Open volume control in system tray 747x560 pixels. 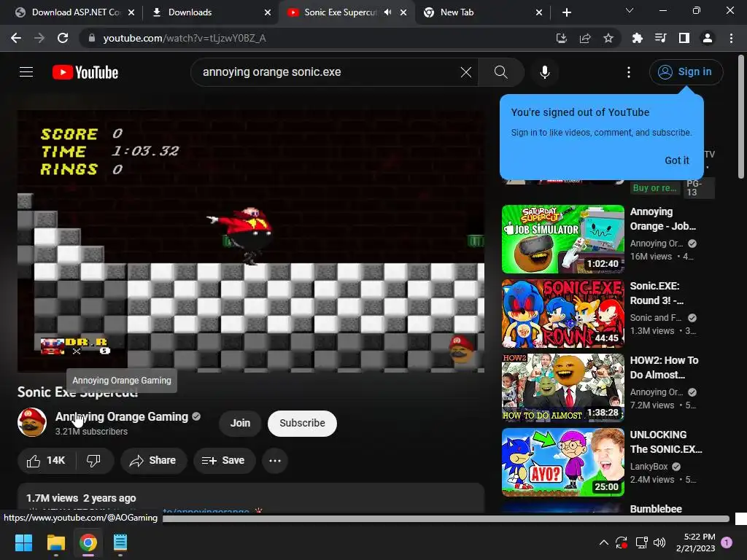coord(659,542)
